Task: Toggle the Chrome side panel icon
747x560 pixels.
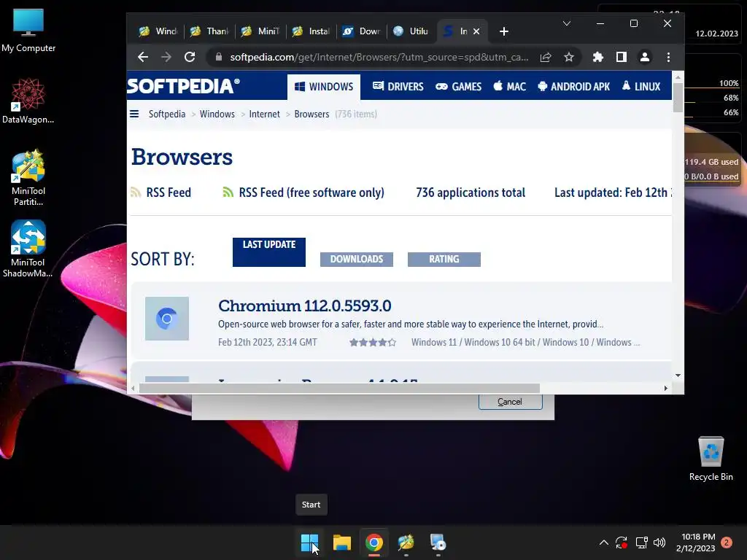Action: [x=622, y=57]
